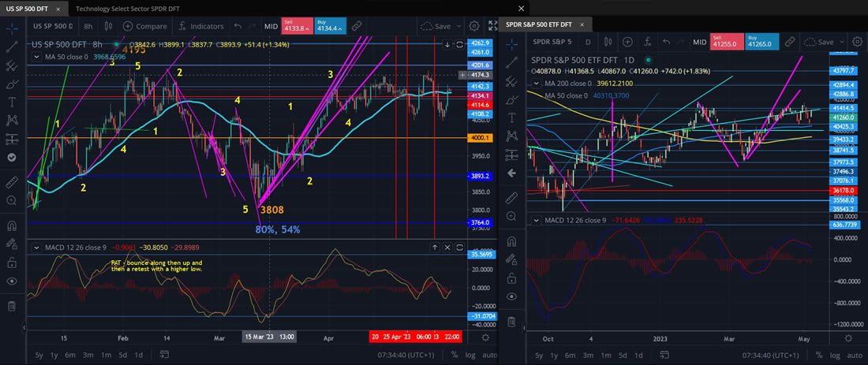Image resolution: width=868 pixels, height=365 pixels.
Task: Open the Indicators menu in left chart
Action: coord(200,26)
